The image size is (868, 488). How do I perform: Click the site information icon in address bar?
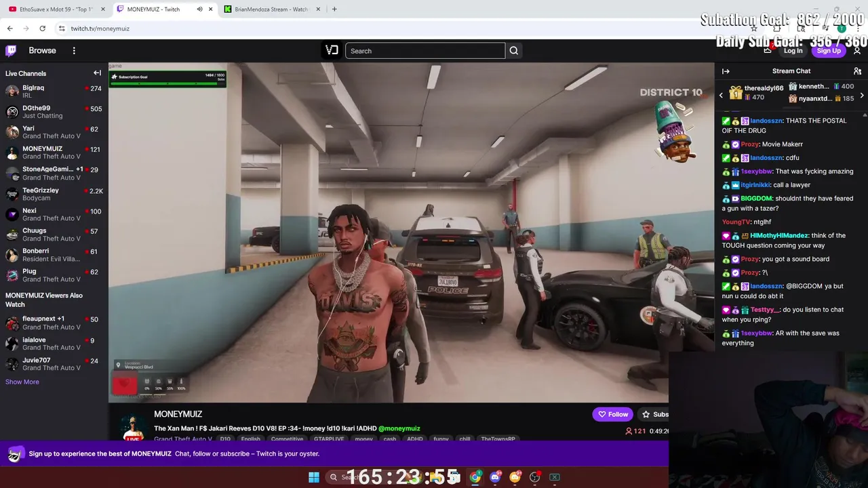point(62,28)
